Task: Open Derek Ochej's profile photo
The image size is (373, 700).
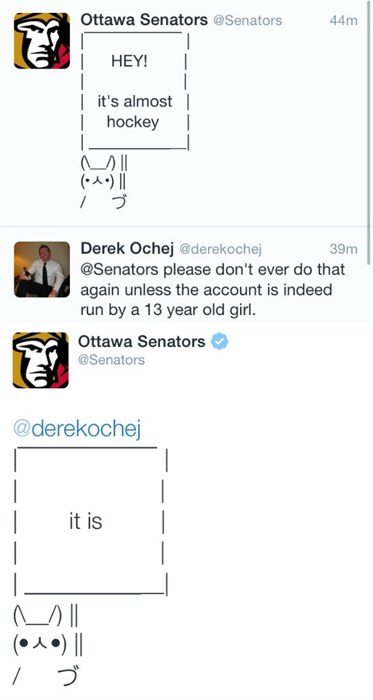Action: pyautogui.click(x=42, y=269)
